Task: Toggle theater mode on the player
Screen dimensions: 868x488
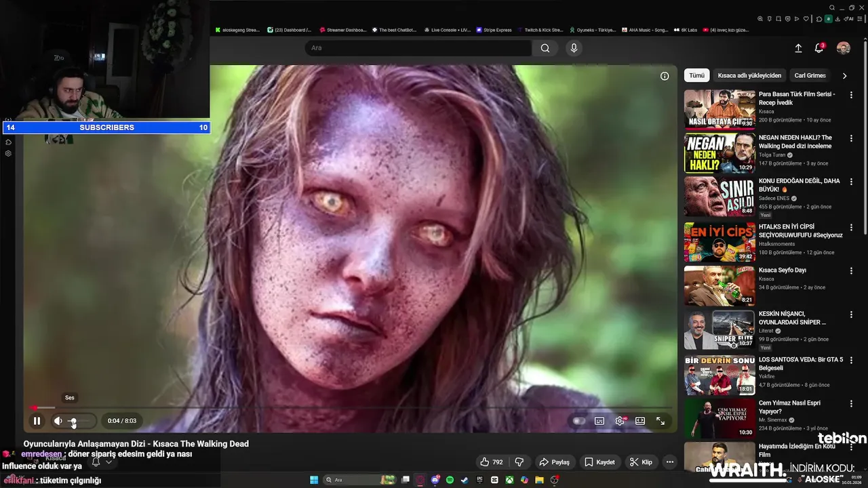Action: (640, 421)
